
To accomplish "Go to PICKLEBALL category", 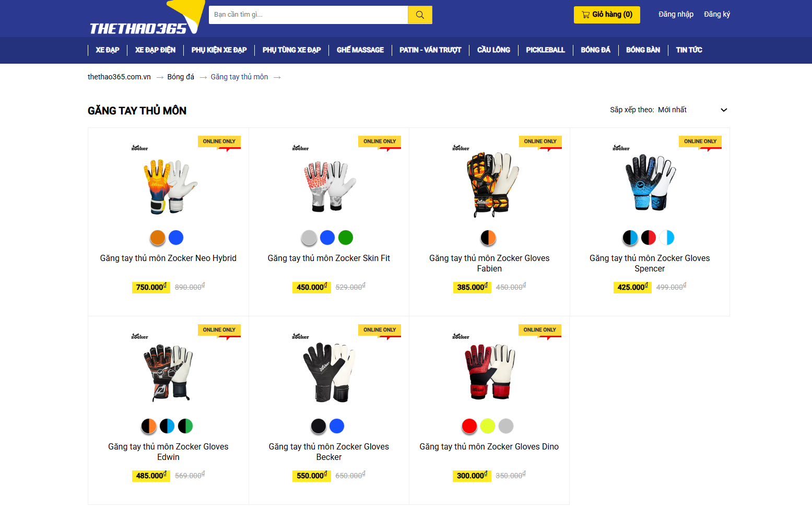I will [x=545, y=50].
